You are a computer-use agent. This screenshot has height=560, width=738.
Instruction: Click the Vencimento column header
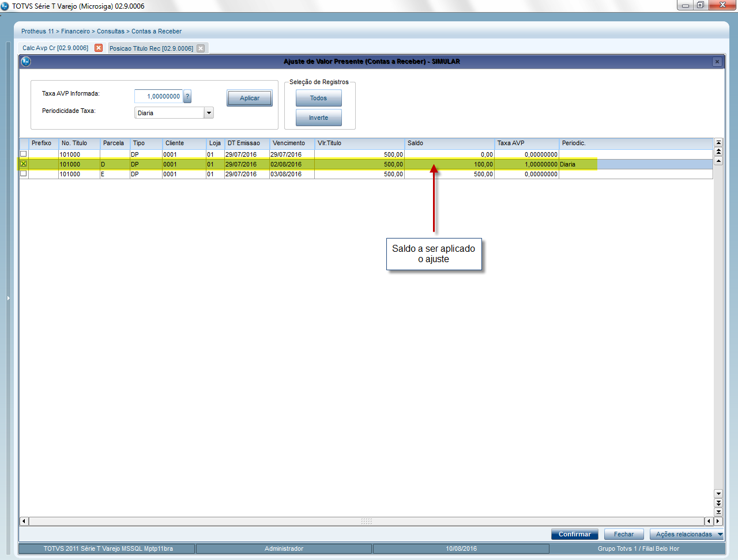point(292,143)
